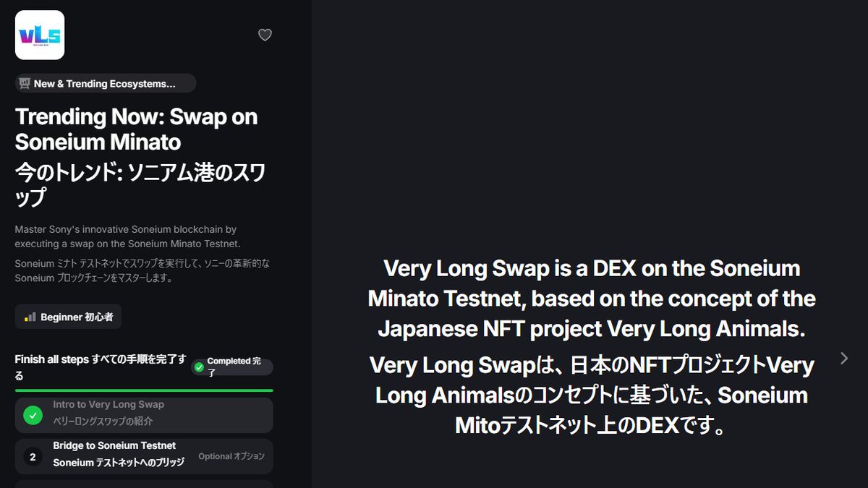Click the green steps progress bar
Image resolution: width=868 pixels, height=488 pixels.
[x=144, y=390]
